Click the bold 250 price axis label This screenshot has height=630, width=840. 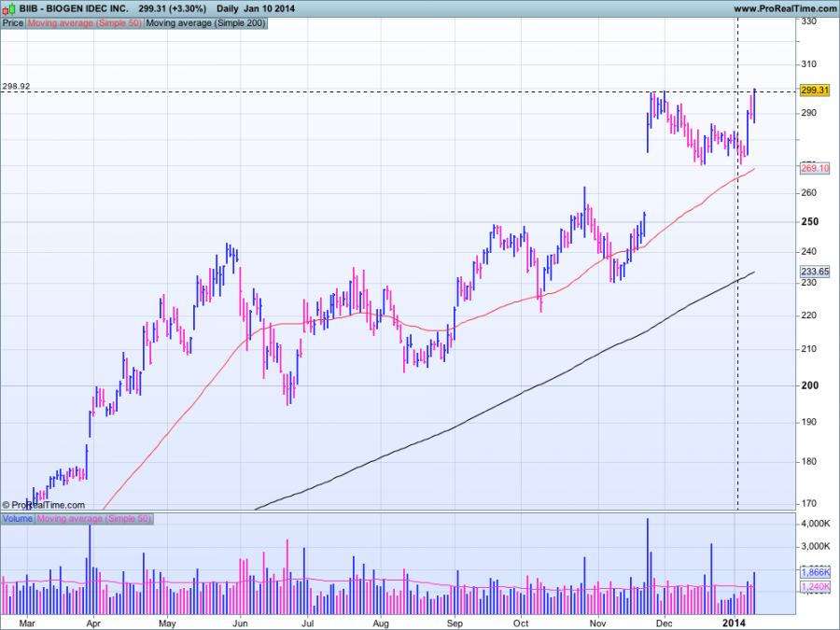coord(809,222)
